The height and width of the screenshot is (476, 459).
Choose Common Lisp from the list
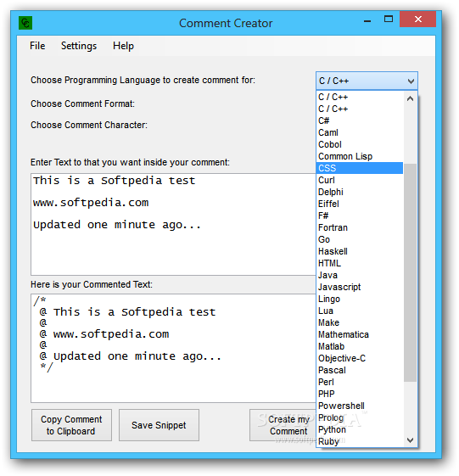point(360,156)
